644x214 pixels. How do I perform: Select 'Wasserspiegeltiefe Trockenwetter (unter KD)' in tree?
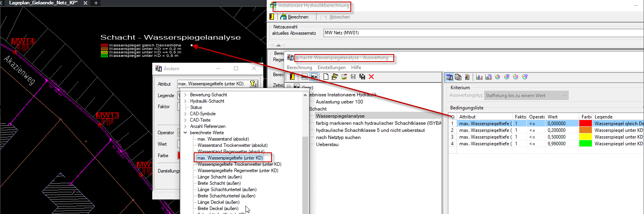[239, 164]
